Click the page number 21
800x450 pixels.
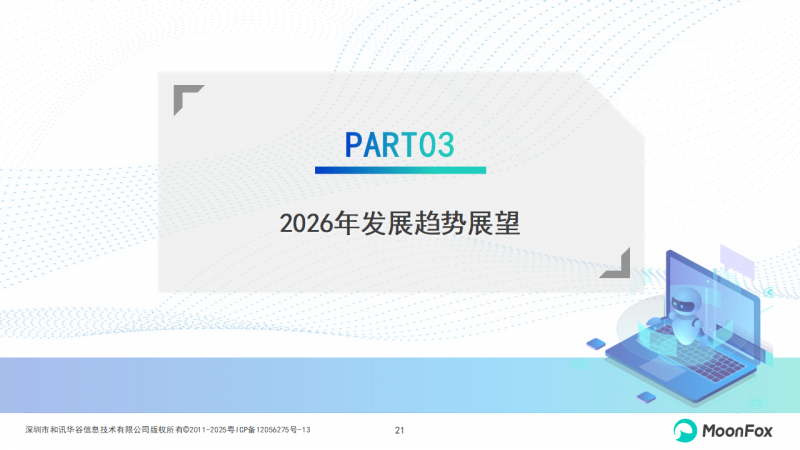(400, 430)
